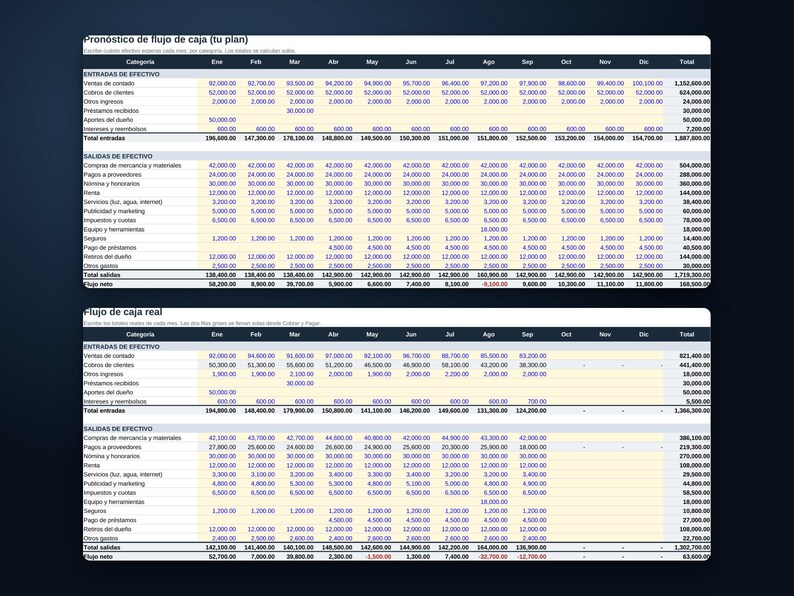Select real Flujo neto Sep value -12,700.00
This screenshot has height=596, width=794.
point(532,557)
